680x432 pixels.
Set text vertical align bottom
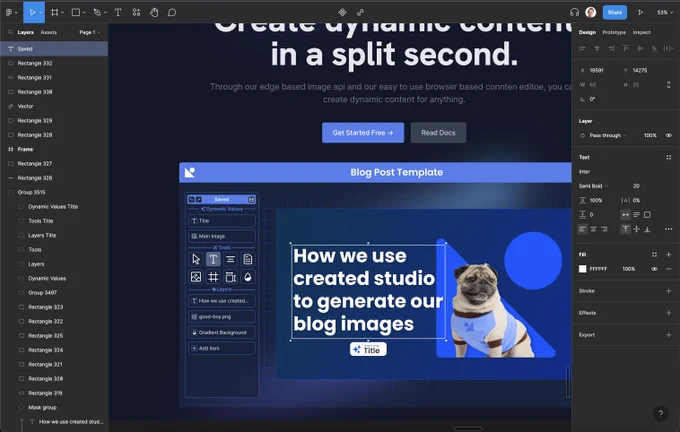[647, 229]
